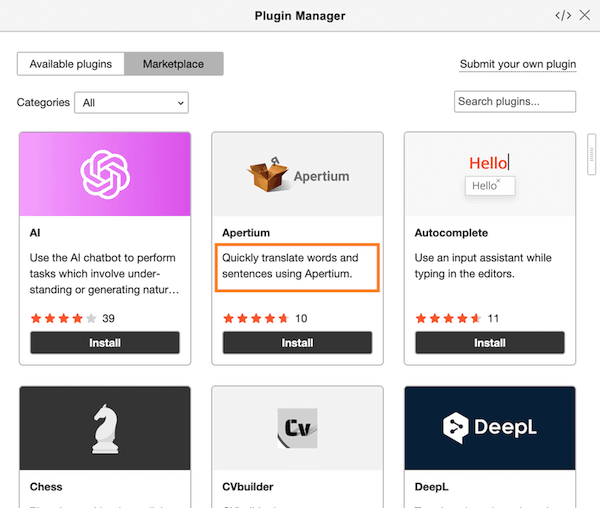Open the DeepL plugin thumbnail
600x508 pixels.
pos(490,428)
